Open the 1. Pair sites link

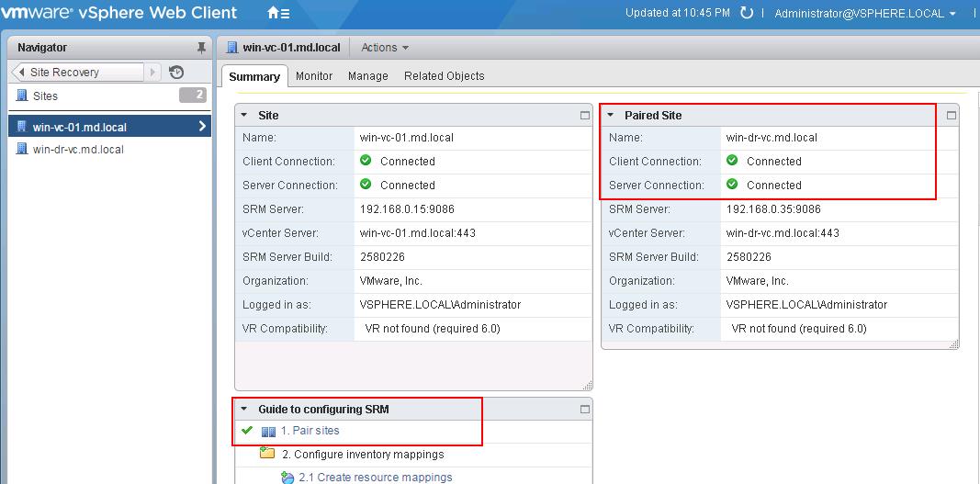coord(310,431)
